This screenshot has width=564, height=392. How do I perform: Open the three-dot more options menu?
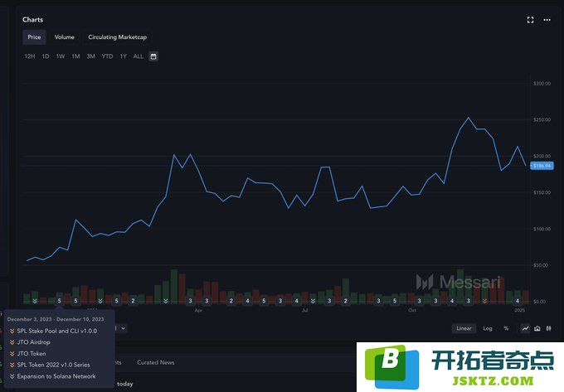[x=547, y=20]
